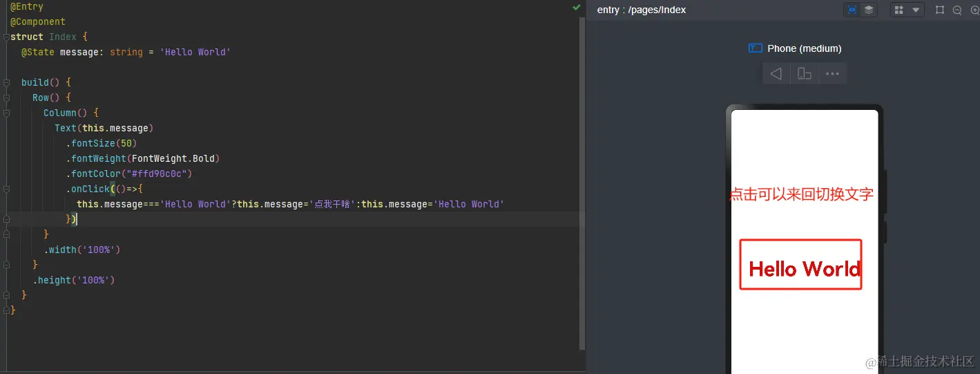Collapse the struct Index code block
This screenshot has width=980, height=374.
[x=6, y=37]
